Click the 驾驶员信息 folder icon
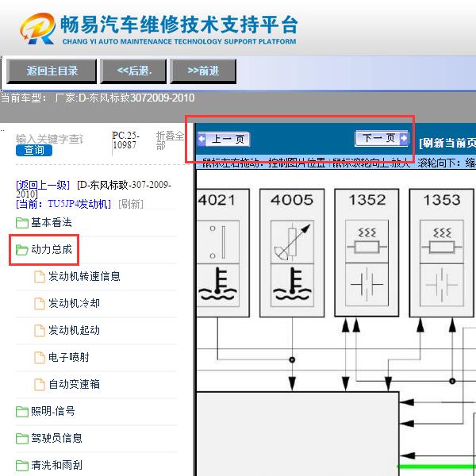The height and width of the screenshot is (476, 476). (x=22, y=439)
